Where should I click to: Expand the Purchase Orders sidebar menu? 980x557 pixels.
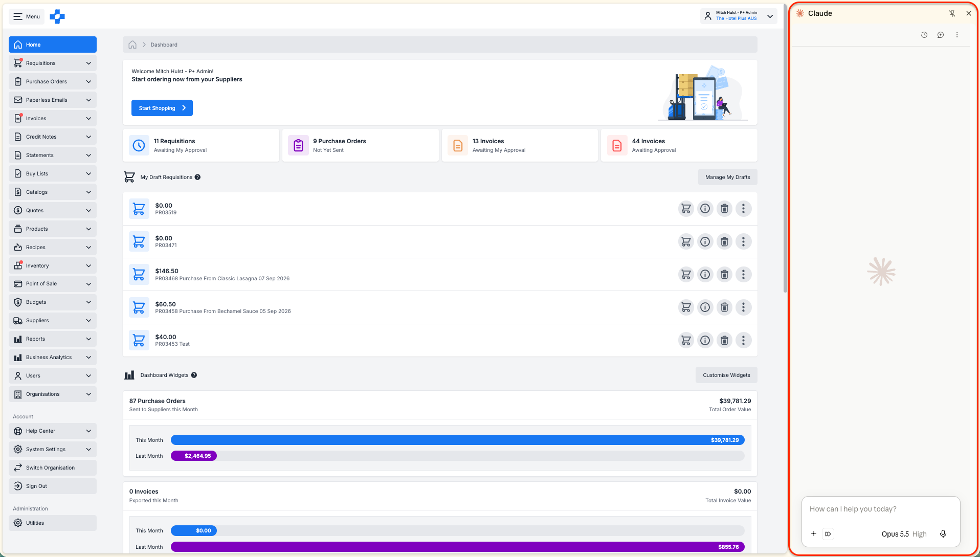click(x=53, y=81)
